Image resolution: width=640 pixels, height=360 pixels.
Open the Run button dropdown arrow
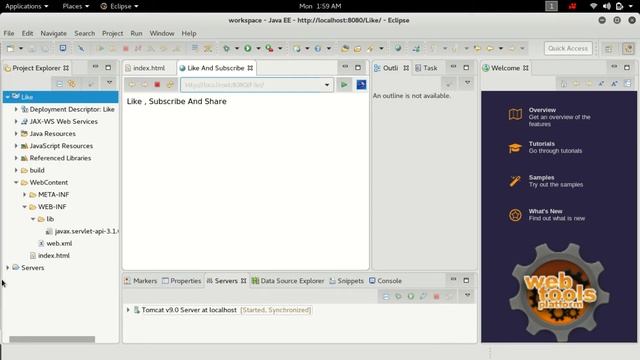tap(258, 49)
